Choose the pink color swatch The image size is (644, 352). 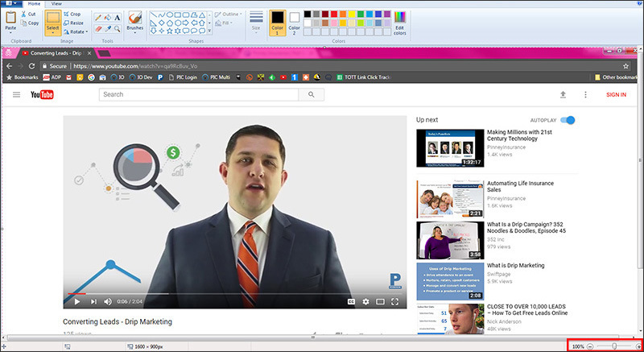click(x=334, y=23)
